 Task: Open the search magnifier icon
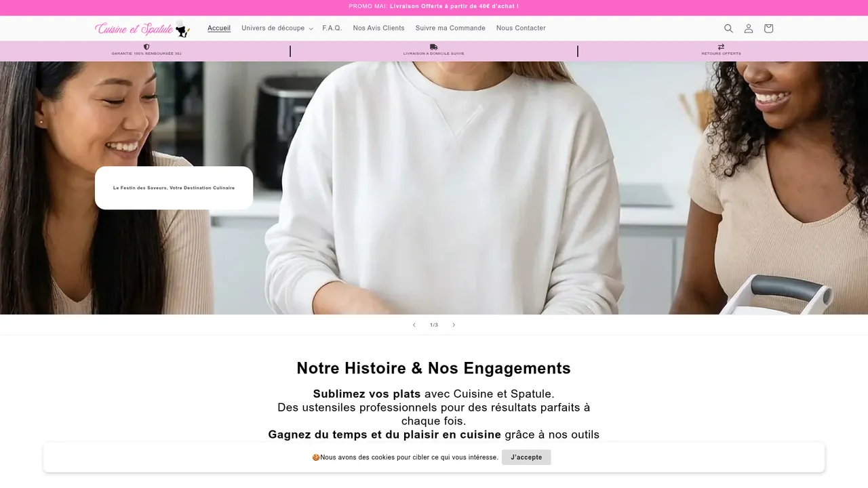[x=728, y=28]
